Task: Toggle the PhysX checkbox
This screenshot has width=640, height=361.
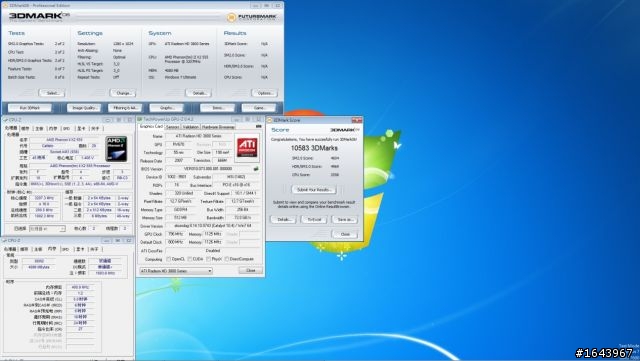Action: pos(209,259)
